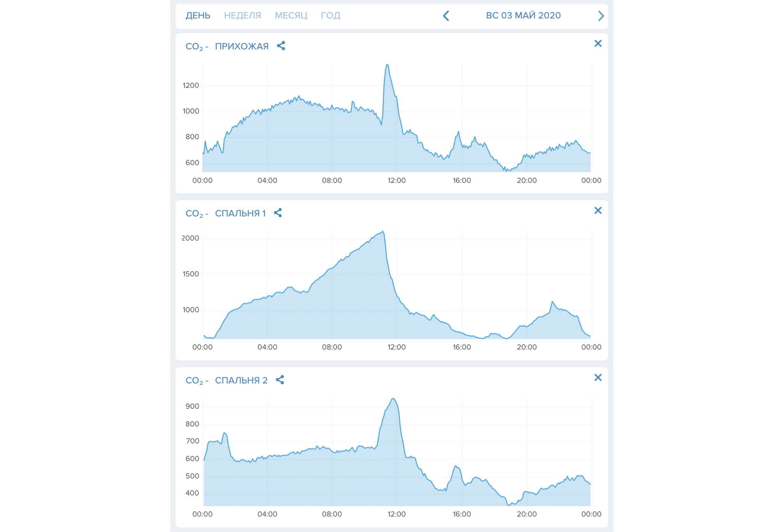Click the 08:00 time label under СПАЛЬНЯ 1 chart
This screenshot has height=532, width=781.
[x=332, y=347]
